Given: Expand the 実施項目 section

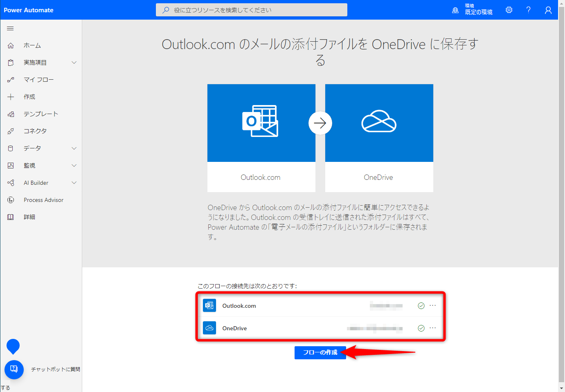Looking at the screenshot, I should 35,62.
